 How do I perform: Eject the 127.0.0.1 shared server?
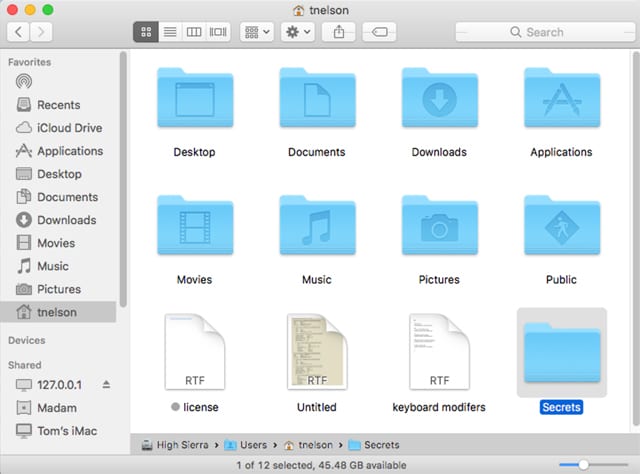pos(107,385)
